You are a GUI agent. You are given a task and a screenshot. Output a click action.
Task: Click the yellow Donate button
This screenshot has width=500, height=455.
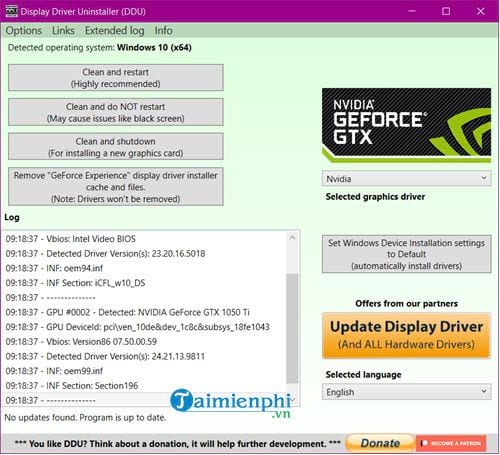(x=380, y=443)
